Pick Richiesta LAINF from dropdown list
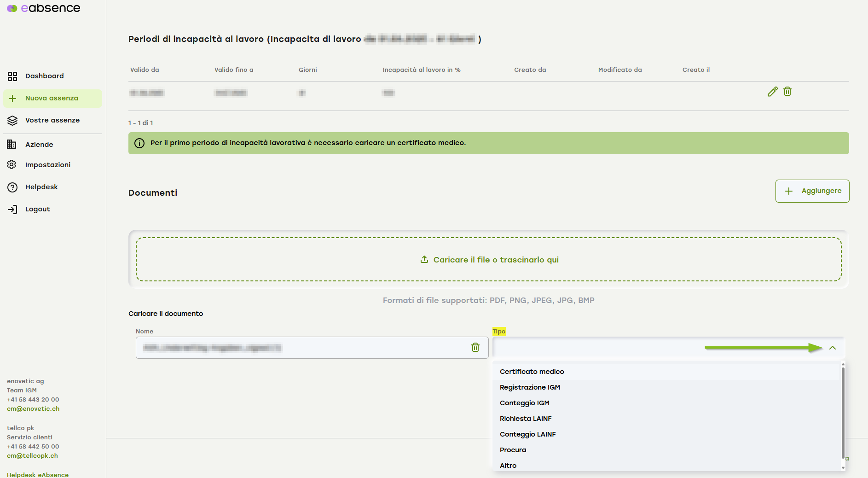This screenshot has height=478, width=868. [x=526, y=419]
